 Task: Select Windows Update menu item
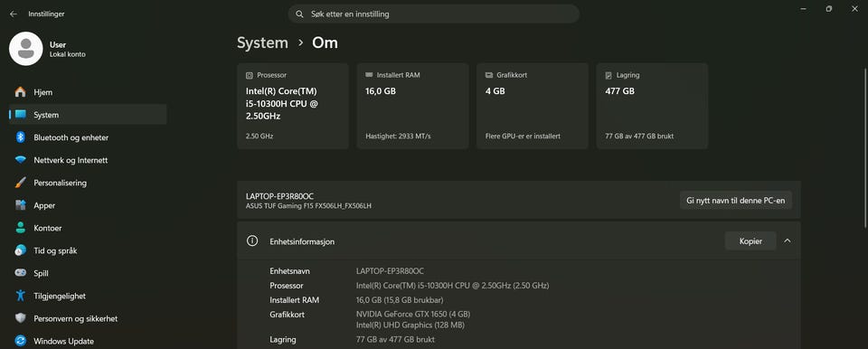click(88, 341)
